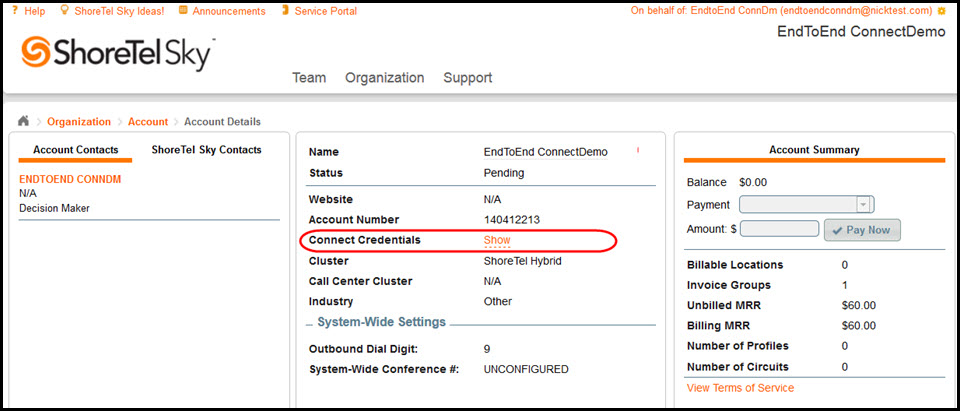Switch to the Account Contacts tab

[75, 150]
